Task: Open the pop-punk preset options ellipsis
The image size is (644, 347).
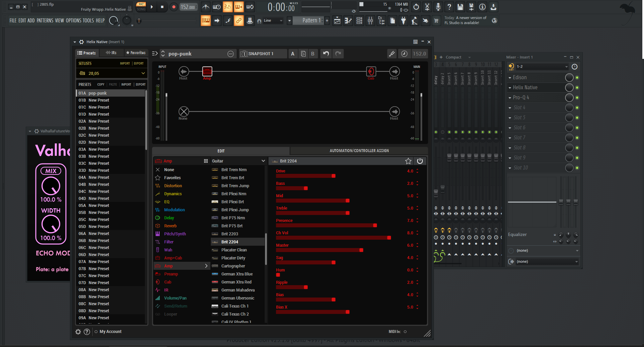Action: (231, 54)
